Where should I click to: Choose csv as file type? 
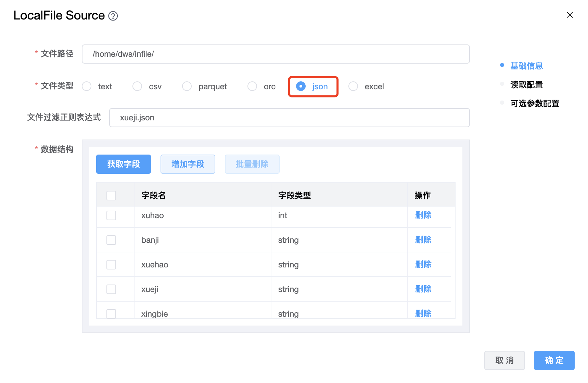point(138,87)
